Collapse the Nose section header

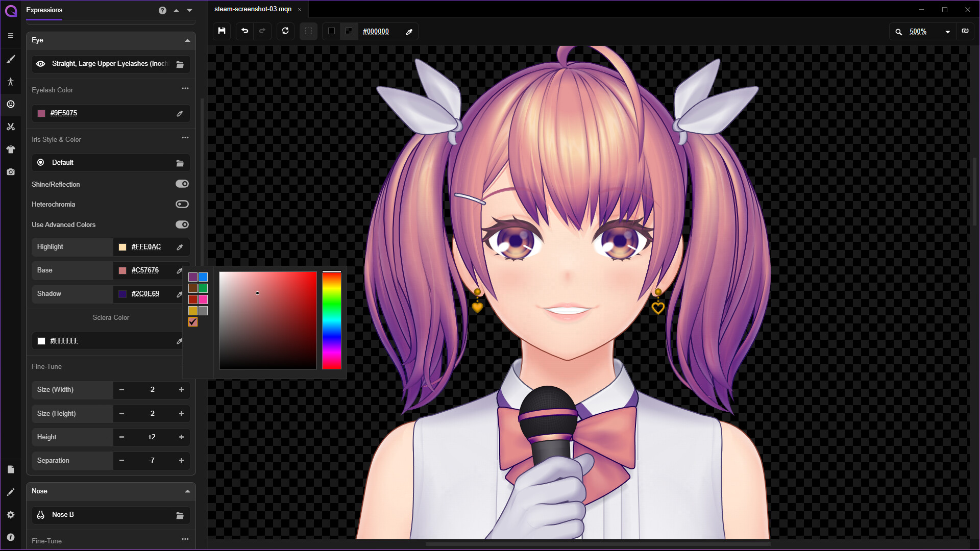pos(187,491)
